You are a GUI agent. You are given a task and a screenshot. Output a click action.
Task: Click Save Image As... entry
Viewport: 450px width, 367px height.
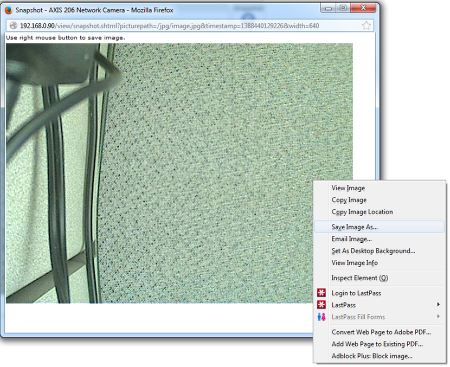point(379,227)
